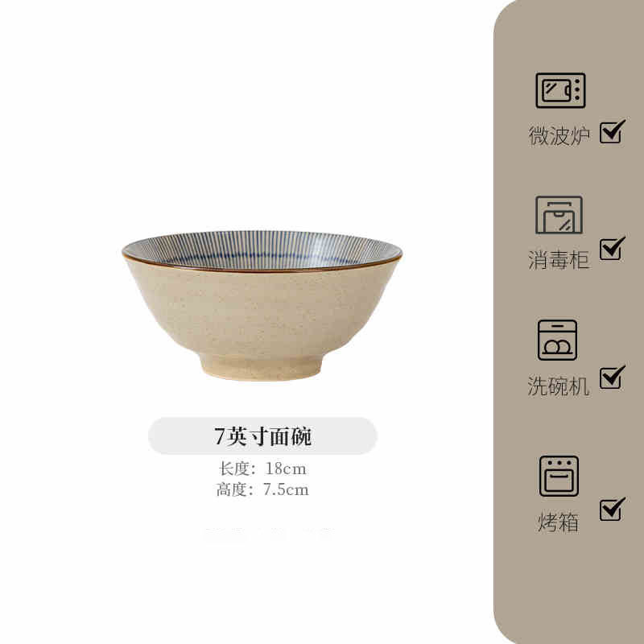Screen dimensions: 644x644
Task: Click the 洗碗机 text label
Action: 559,386
